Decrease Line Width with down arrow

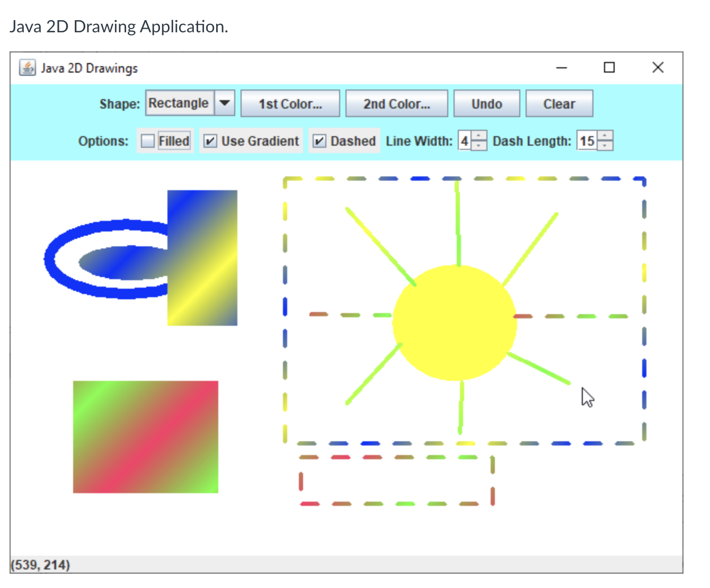pyautogui.click(x=478, y=146)
